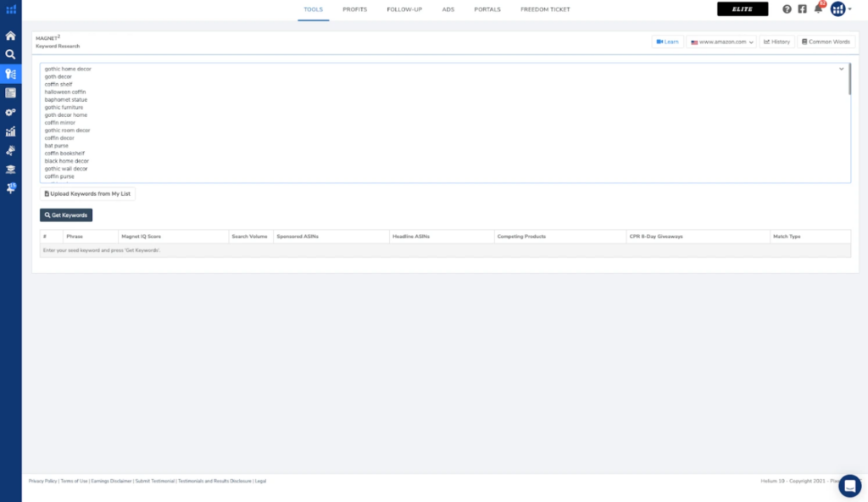Open the Freedom Ticket menu item
868x502 pixels.
point(545,9)
